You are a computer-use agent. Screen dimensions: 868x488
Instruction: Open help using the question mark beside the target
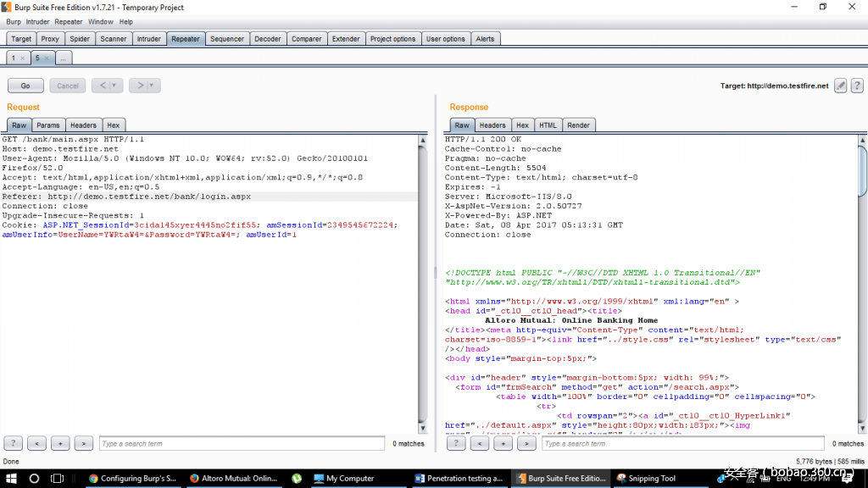click(x=857, y=85)
